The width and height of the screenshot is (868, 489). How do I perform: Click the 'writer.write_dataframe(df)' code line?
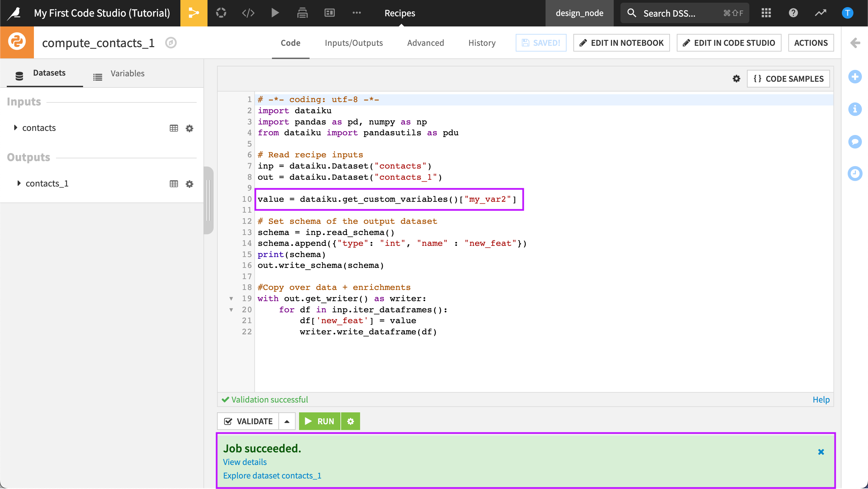coord(368,332)
